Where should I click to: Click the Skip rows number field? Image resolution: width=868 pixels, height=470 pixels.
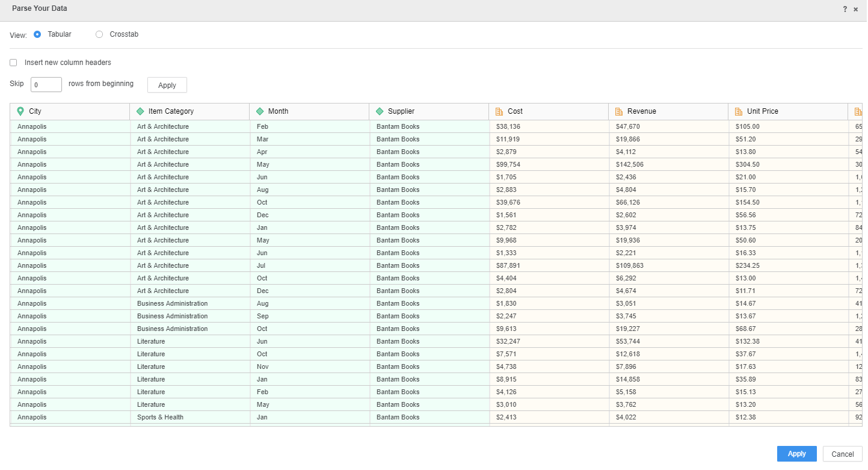pos(46,85)
